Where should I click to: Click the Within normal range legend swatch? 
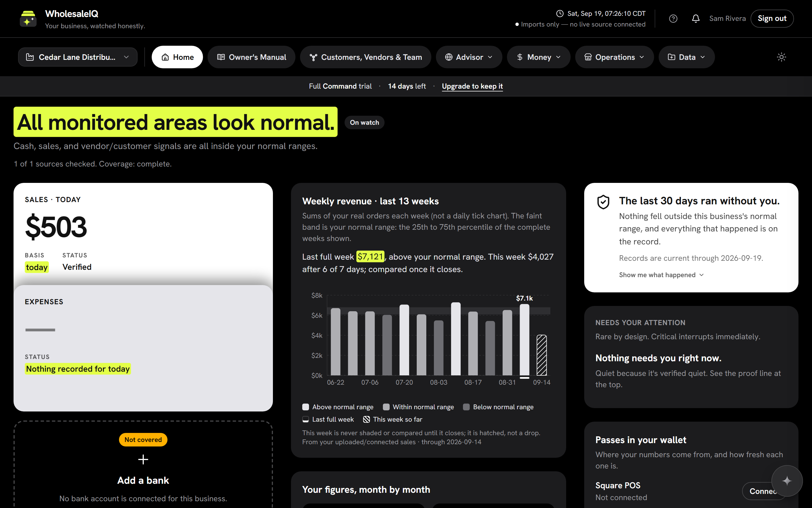[386, 407]
